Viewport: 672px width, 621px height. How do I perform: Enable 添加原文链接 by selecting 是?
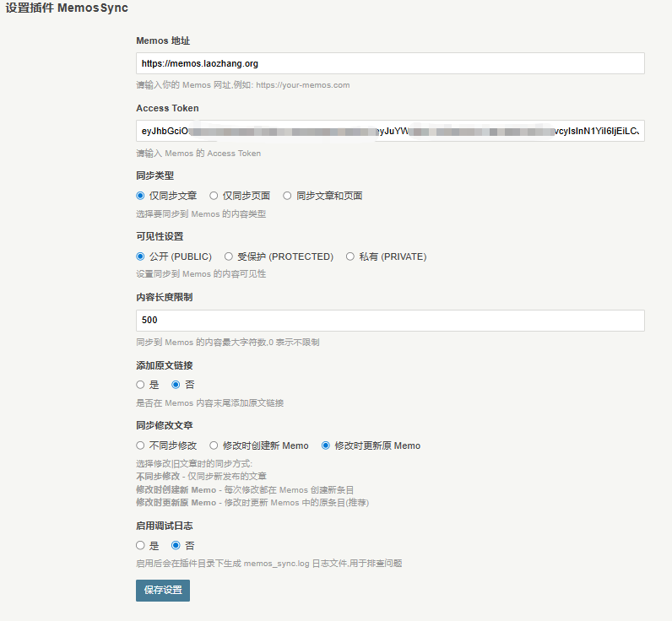(x=141, y=385)
